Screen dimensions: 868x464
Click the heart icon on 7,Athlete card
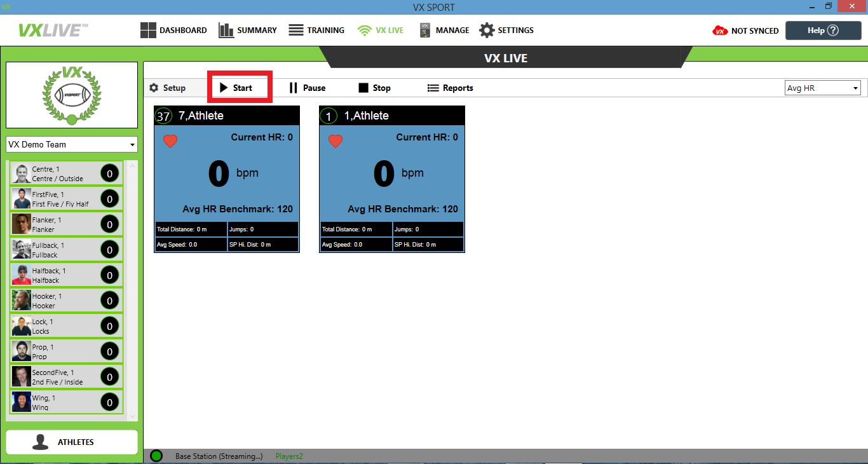point(170,141)
